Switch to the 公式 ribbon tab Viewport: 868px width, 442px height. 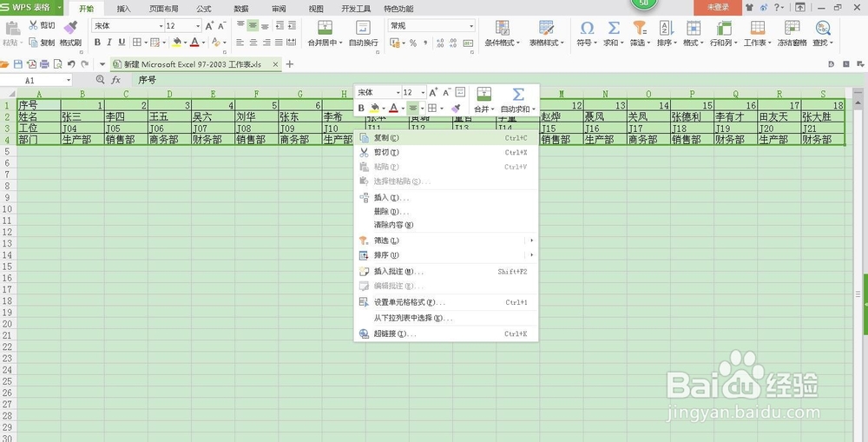204,9
